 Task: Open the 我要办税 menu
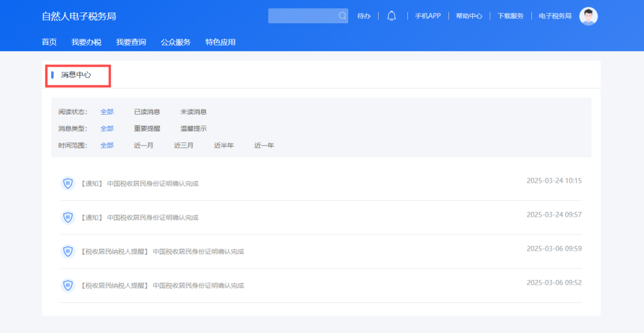click(86, 42)
